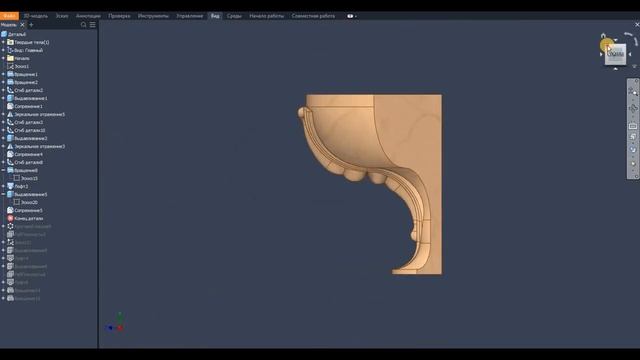The height and width of the screenshot is (360, 640).
Task: Select Эскиз20 under Выдавливание5
Action: pos(29,202)
